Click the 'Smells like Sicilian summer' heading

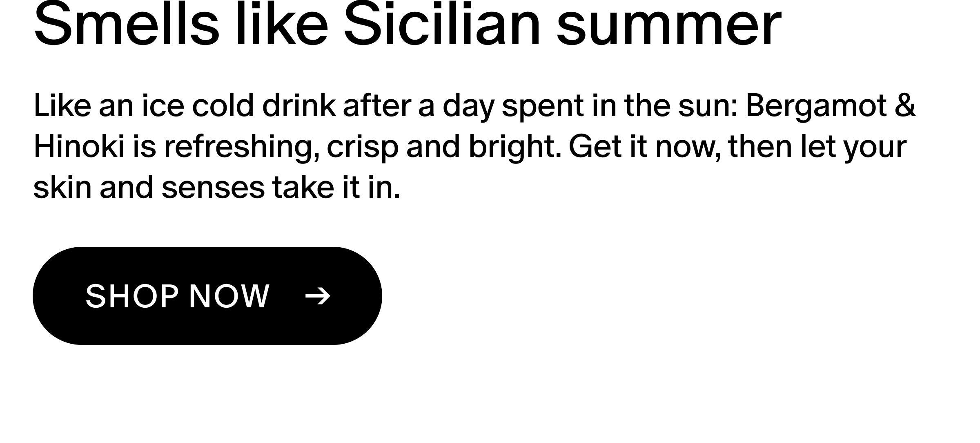point(408,24)
